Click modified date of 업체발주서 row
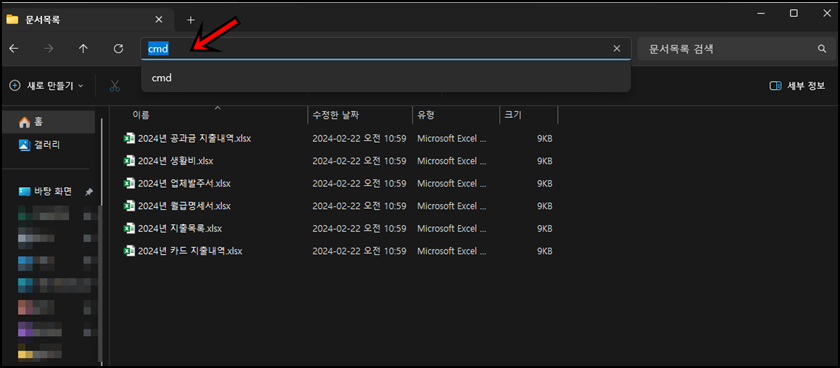 pyautogui.click(x=359, y=184)
